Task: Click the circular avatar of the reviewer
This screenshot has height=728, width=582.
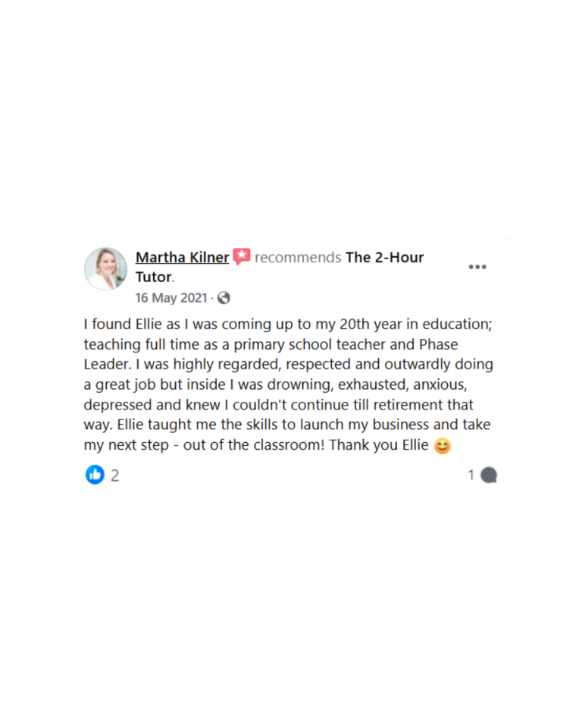Action: (105, 269)
